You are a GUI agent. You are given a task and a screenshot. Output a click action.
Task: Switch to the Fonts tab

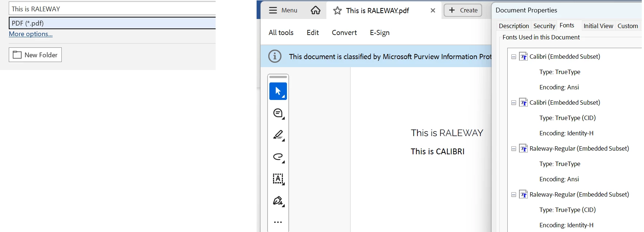pyautogui.click(x=567, y=25)
